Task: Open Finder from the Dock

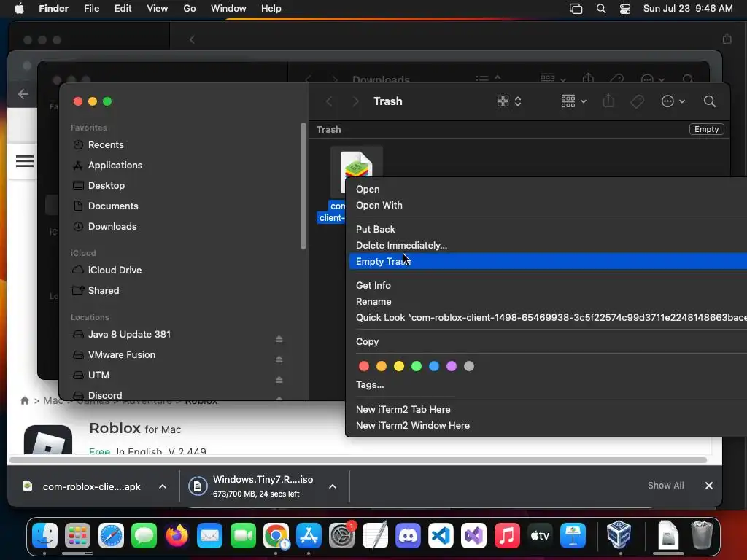Action: click(x=44, y=536)
